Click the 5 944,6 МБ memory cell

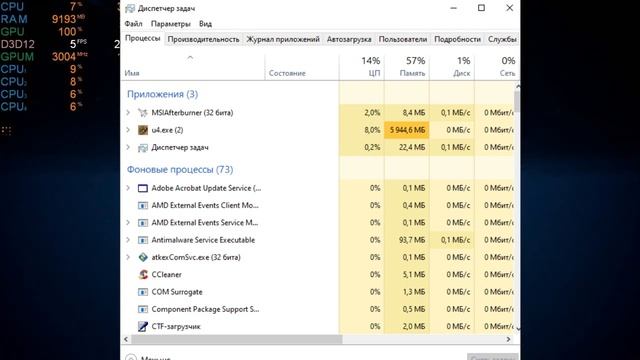[407, 130]
